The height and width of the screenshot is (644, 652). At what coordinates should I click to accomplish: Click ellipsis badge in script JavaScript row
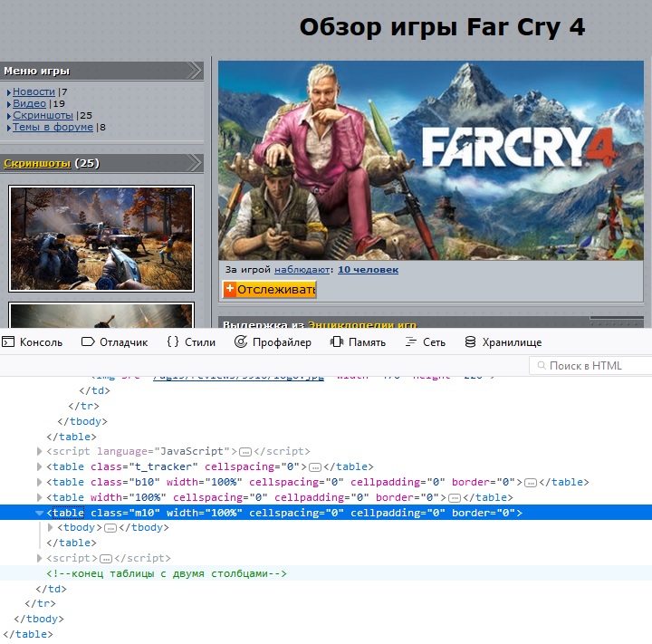245,452
